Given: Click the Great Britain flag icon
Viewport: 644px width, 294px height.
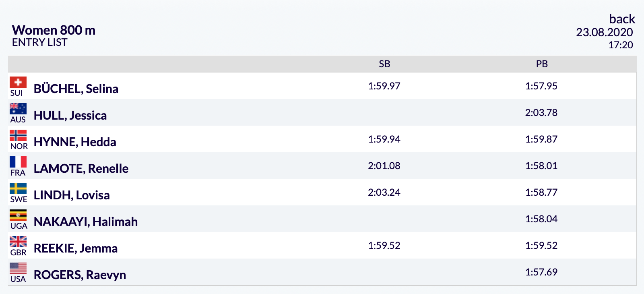Looking at the screenshot, I should pyautogui.click(x=18, y=242).
